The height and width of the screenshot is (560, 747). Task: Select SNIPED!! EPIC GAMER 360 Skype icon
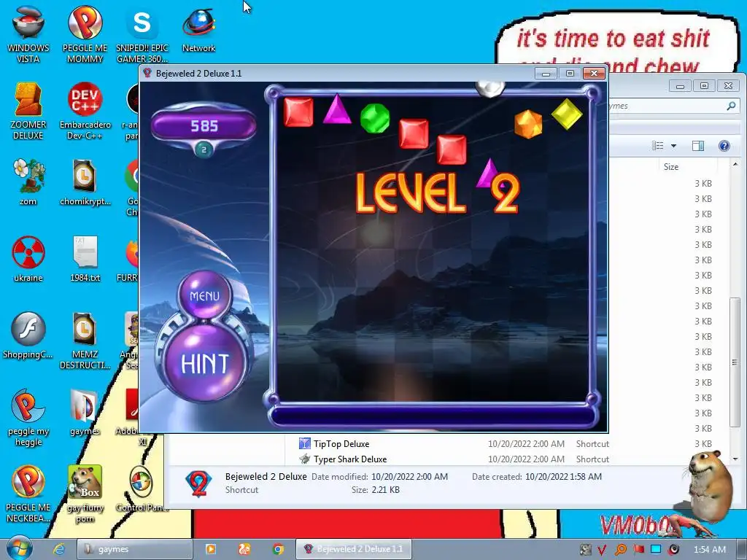(142, 34)
